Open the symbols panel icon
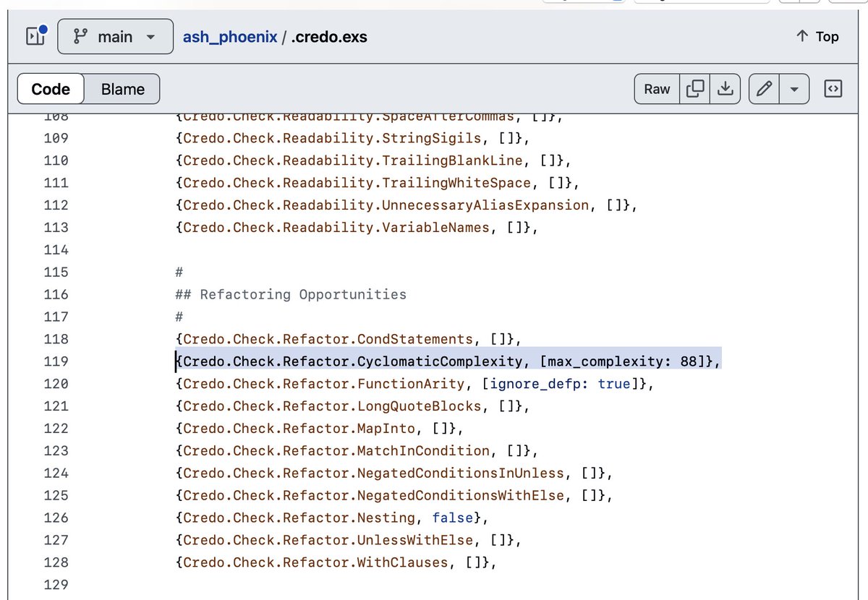This screenshot has width=868, height=600. [833, 89]
